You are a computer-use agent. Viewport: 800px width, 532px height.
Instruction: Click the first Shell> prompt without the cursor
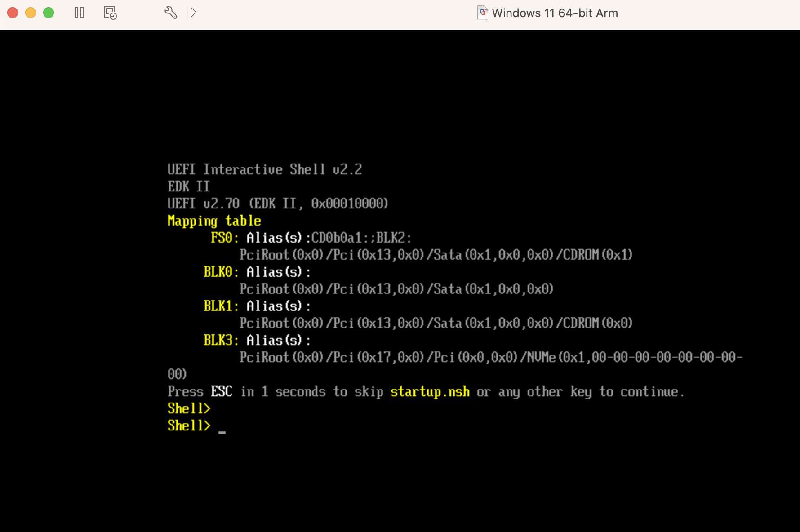click(x=189, y=408)
